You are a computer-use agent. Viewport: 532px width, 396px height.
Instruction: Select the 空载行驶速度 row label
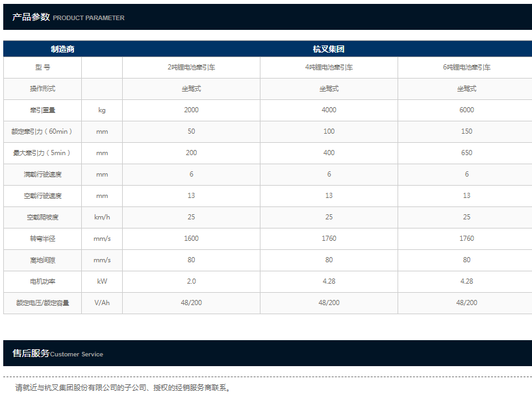pos(42,195)
